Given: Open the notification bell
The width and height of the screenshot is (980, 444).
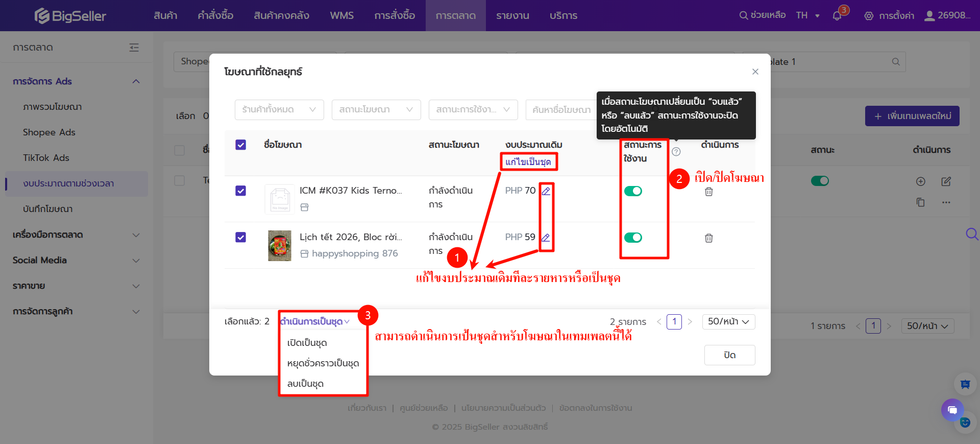Looking at the screenshot, I should pos(837,16).
